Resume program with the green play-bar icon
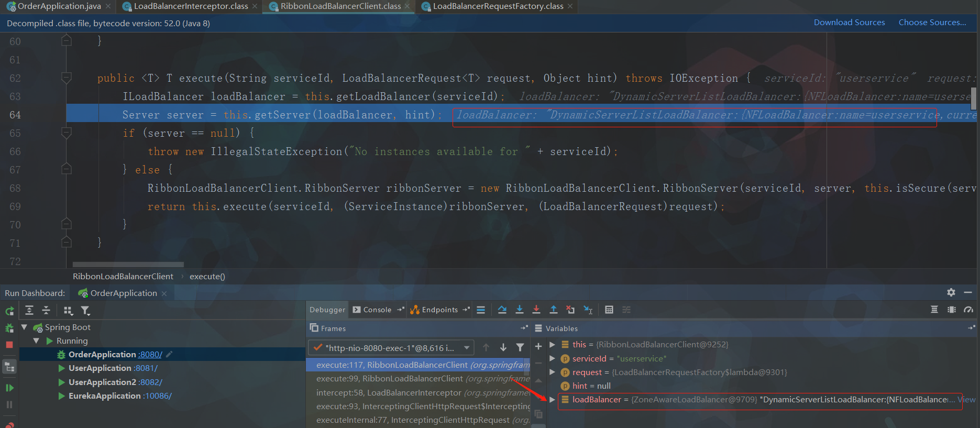 coord(9,388)
